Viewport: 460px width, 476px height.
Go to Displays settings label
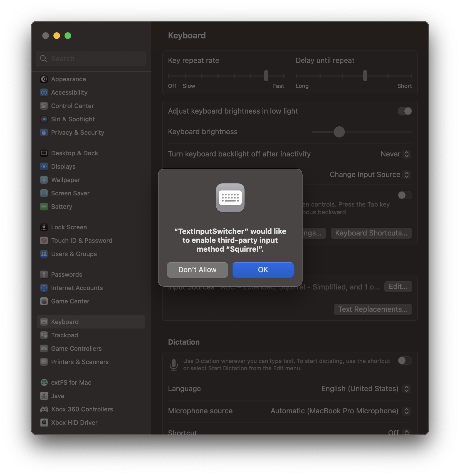click(x=63, y=167)
